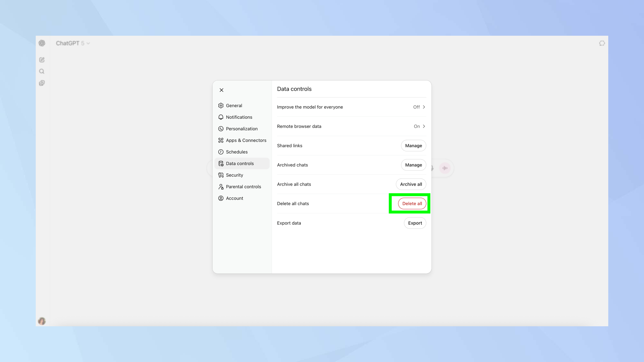Select Apps & Connectors section
The image size is (644, 362).
click(x=246, y=140)
